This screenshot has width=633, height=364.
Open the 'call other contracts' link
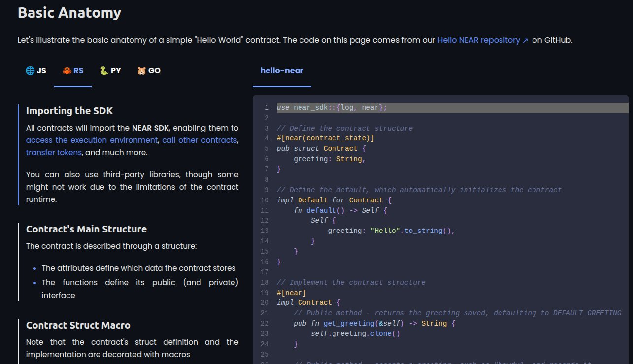point(200,140)
